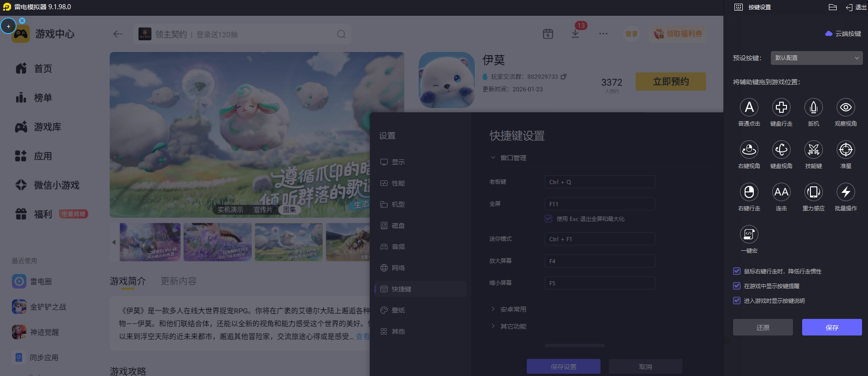This screenshot has width=868, height=376.
Task: Switch to the 更新内容 tab
Action: [x=179, y=281]
